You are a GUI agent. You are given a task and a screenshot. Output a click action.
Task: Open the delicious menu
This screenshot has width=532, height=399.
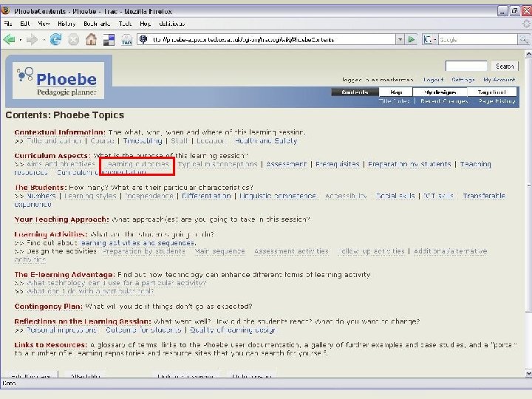[171, 24]
